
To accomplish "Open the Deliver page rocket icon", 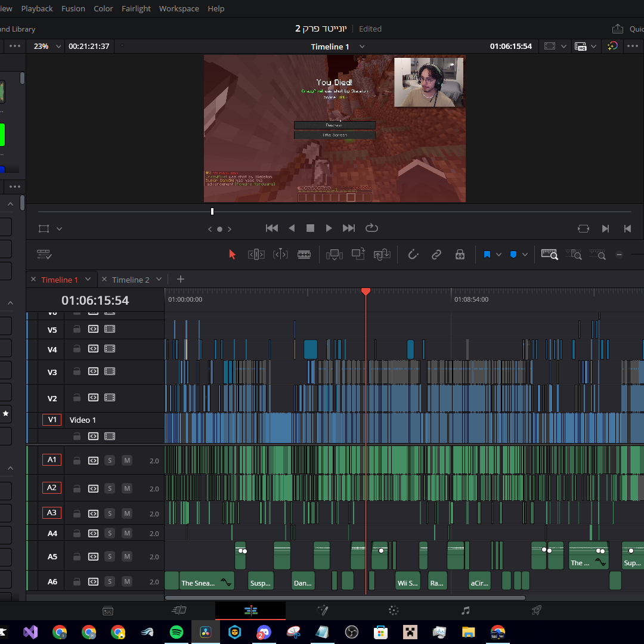I will click(537, 610).
